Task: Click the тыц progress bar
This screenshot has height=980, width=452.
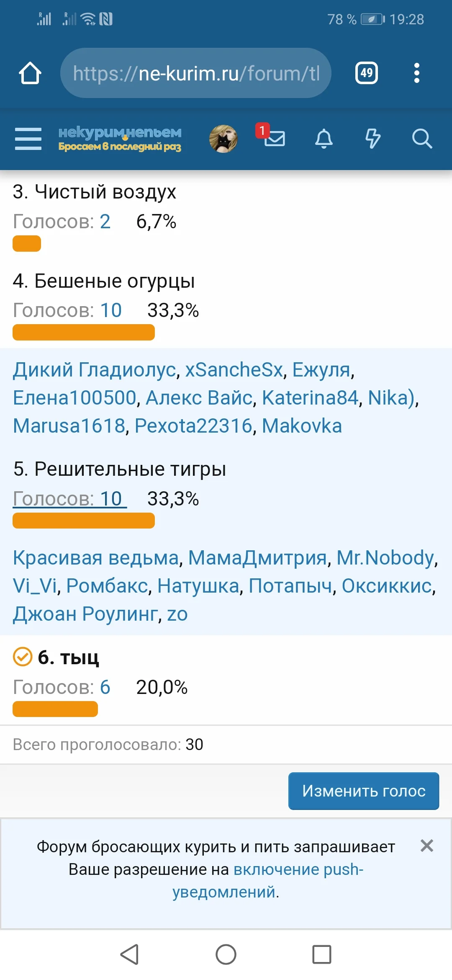Action: point(55,709)
